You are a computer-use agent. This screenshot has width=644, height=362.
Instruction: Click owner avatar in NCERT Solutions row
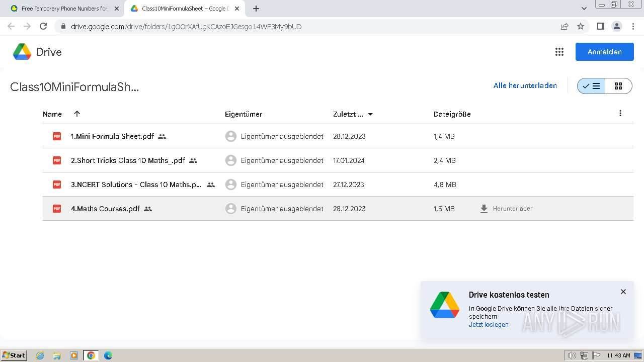pos(231,185)
